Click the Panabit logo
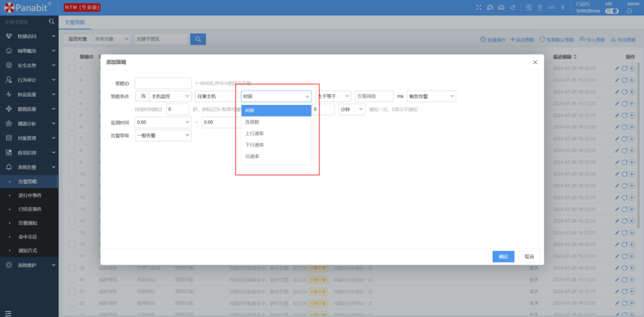 pyautogui.click(x=27, y=7)
